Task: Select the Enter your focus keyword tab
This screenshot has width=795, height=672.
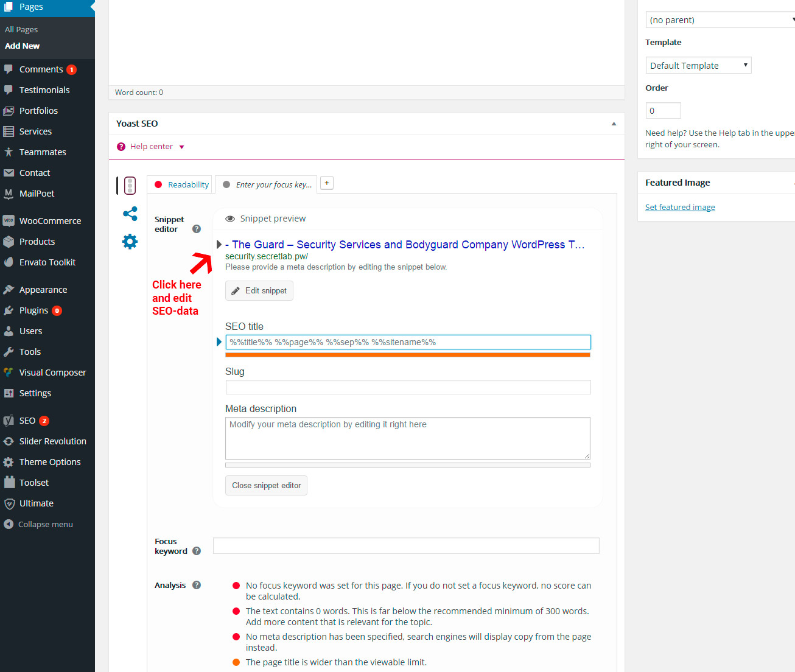Action: [267, 185]
